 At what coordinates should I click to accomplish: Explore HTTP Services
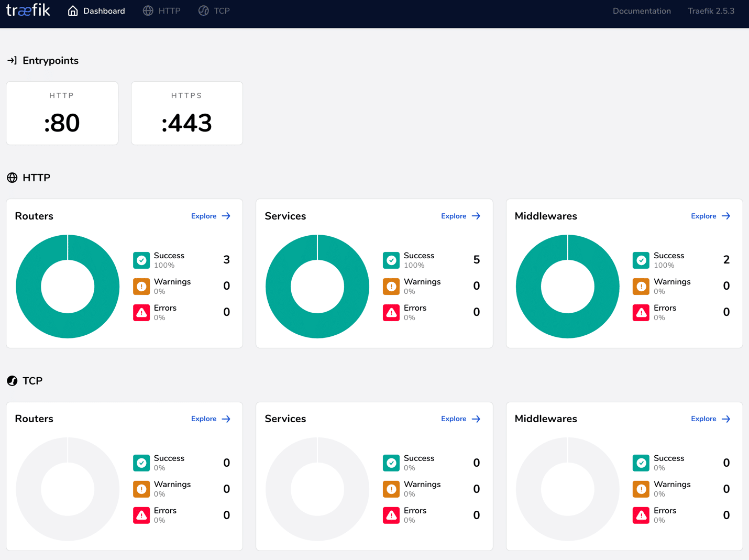461,216
